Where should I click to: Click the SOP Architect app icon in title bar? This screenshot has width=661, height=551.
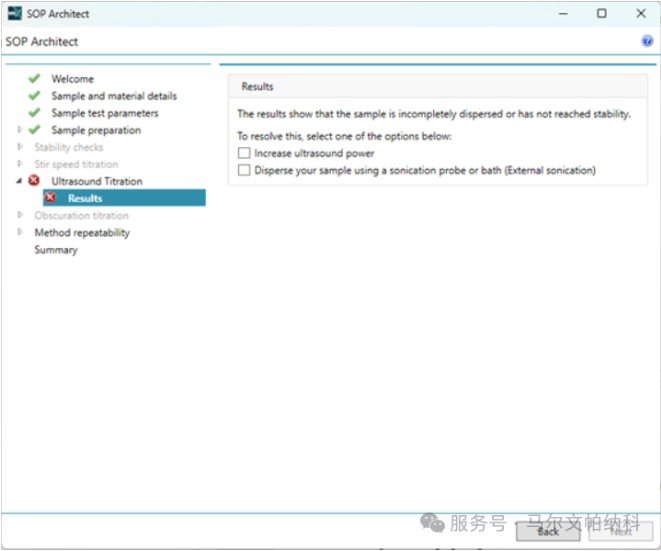click(x=13, y=14)
